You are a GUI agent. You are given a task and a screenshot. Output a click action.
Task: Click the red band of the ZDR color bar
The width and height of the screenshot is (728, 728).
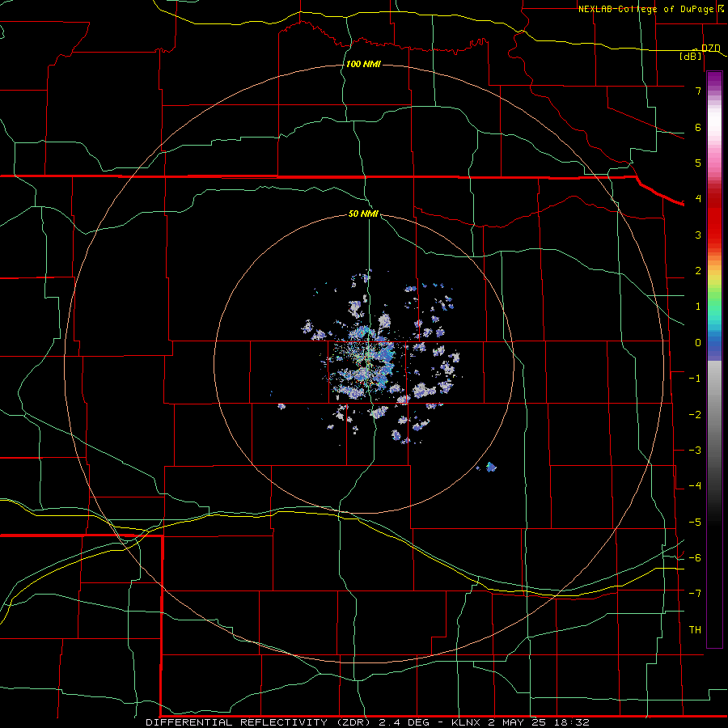coord(714,218)
